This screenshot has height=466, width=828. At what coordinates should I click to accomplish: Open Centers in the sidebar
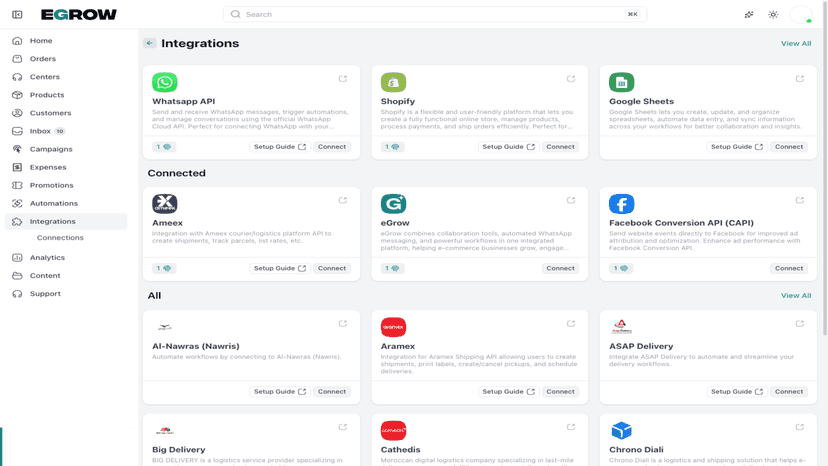[x=66, y=77]
